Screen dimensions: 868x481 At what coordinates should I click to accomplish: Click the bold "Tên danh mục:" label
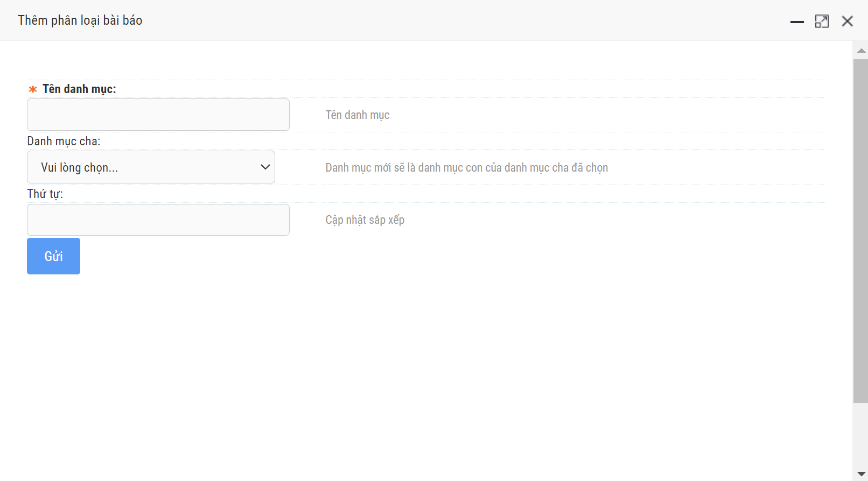click(x=79, y=89)
